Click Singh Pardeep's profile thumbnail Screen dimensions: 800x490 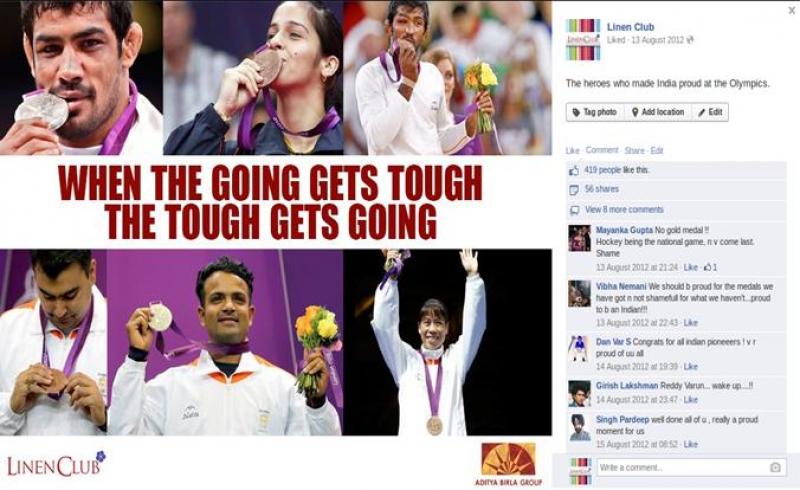click(x=580, y=427)
